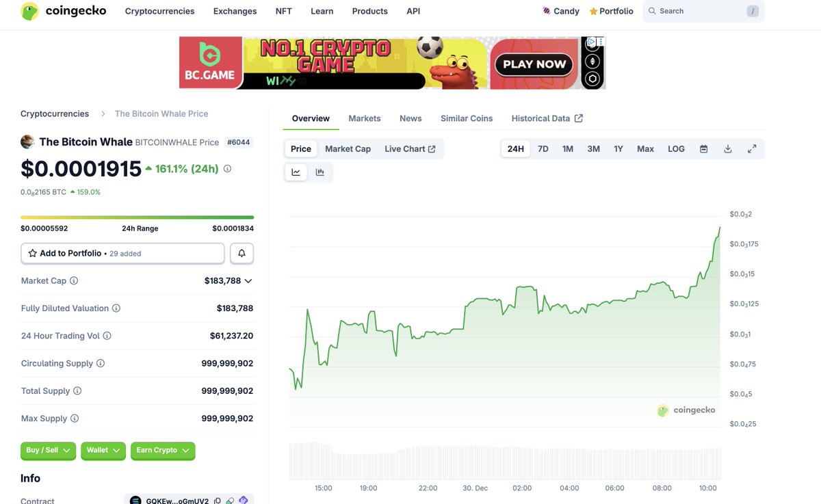Image resolution: width=821 pixels, height=504 pixels.
Task: Click the 24 Hour Trading Vol info icon
Action: [x=107, y=336]
